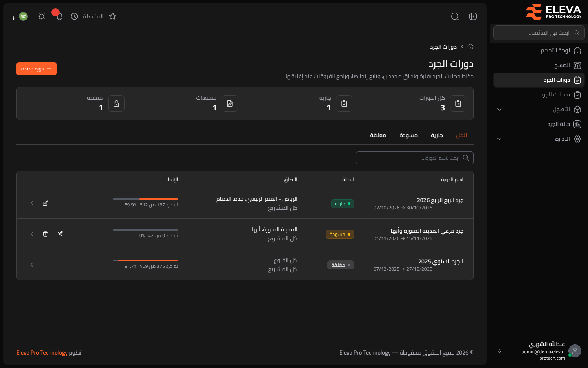Expand the الأصول sidebar menu
This screenshot has width=588, height=368.
499,110
